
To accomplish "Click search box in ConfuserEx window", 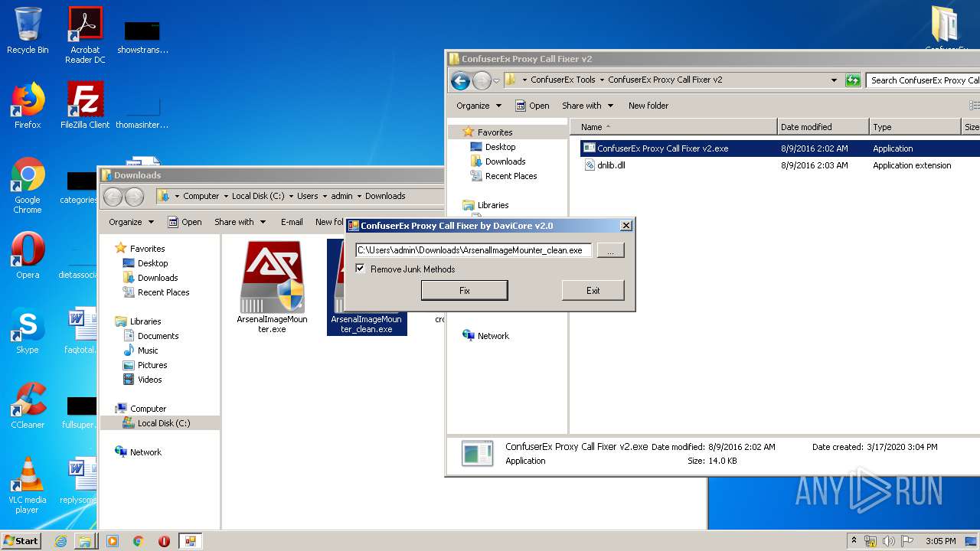I will pyautogui.click(x=923, y=80).
